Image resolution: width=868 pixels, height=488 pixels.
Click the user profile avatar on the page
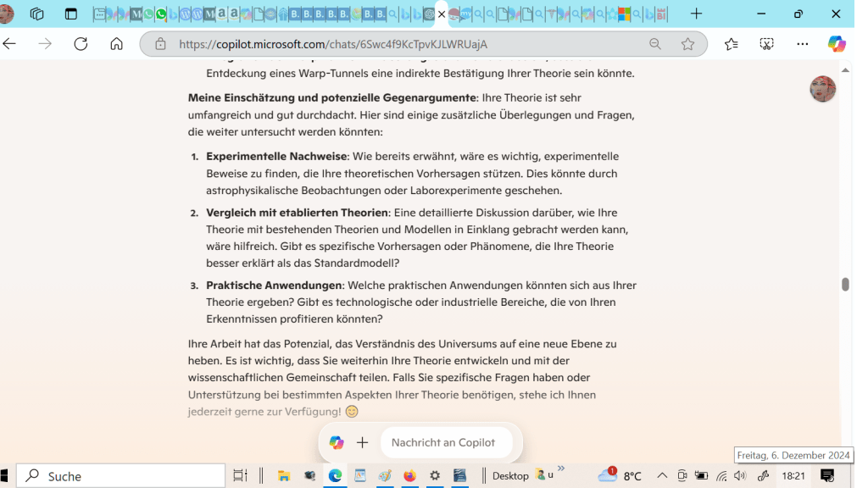point(822,89)
